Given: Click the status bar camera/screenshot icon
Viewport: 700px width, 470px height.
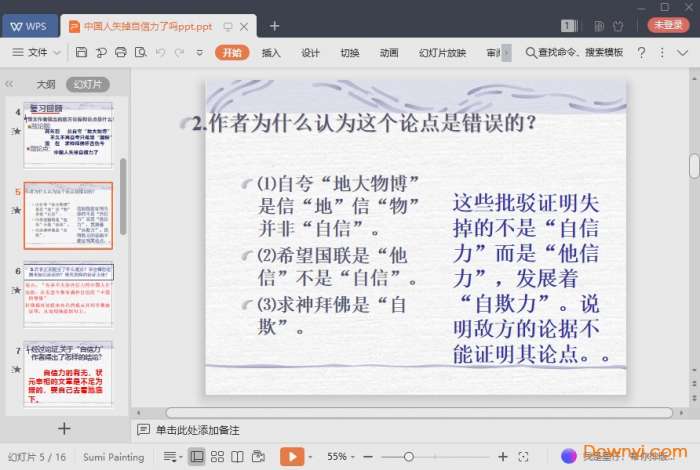Looking at the screenshot, I should pos(258,457).
